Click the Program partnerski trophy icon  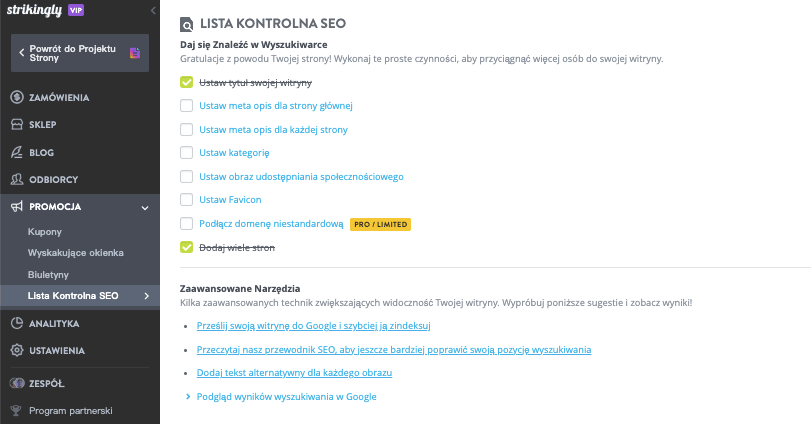[x=16, y=411]
